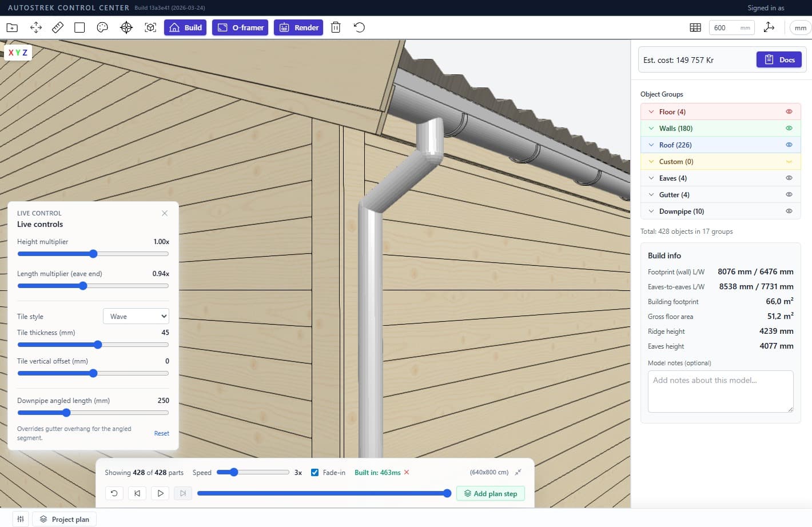Image resolution: width=812 pixels, height=527 pixels.
Task: Click the Reset link under downpipe settings
Action: (x=161, y=433)
